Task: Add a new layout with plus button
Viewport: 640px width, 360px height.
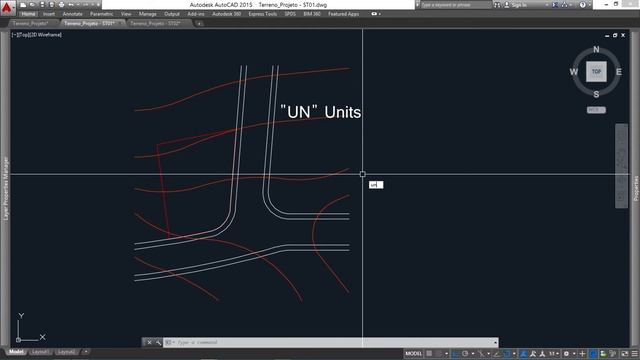Action: point(85,352)
